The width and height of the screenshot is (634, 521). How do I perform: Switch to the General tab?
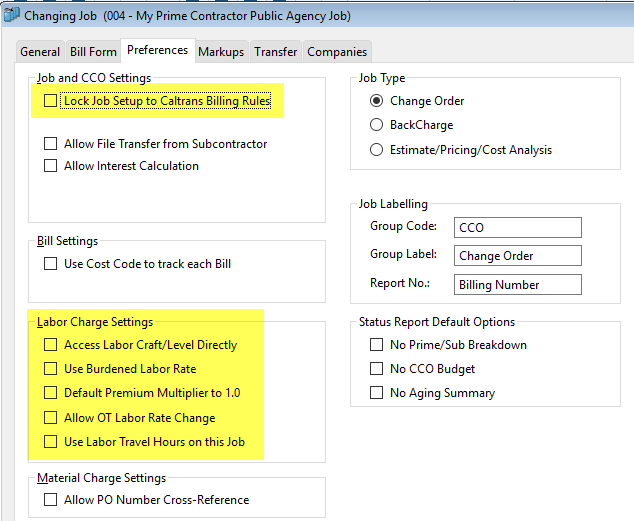pos(40,52)
